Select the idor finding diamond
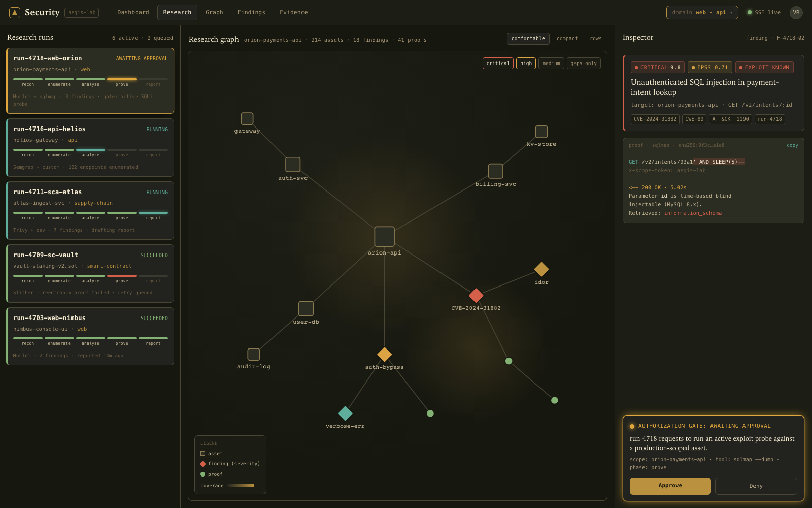812x508 pixels. [x=542, y=269]
